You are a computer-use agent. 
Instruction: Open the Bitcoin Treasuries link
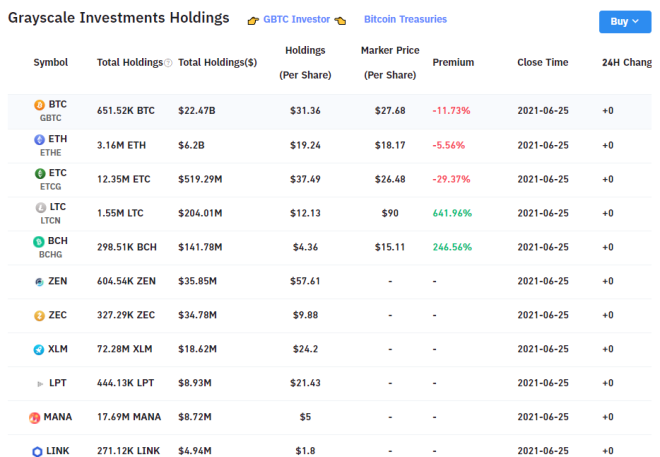[405, 19]
